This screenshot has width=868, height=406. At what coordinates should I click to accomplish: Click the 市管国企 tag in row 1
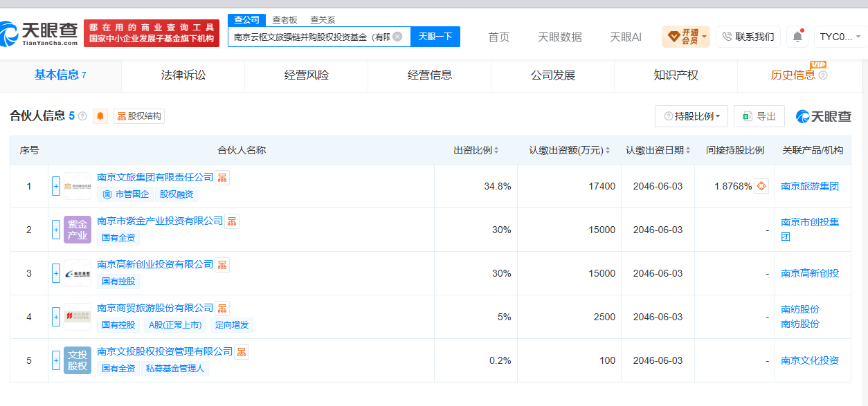point(125,194)
